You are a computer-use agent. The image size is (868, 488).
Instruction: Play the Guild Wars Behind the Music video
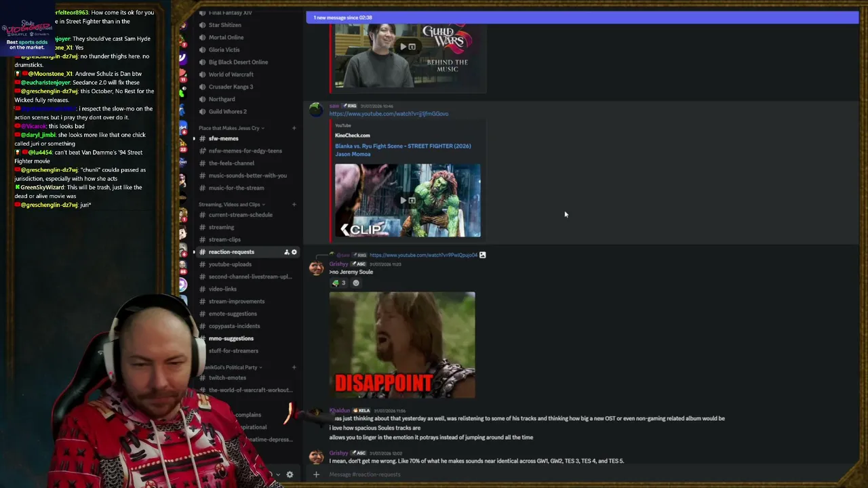pos(403,47)
